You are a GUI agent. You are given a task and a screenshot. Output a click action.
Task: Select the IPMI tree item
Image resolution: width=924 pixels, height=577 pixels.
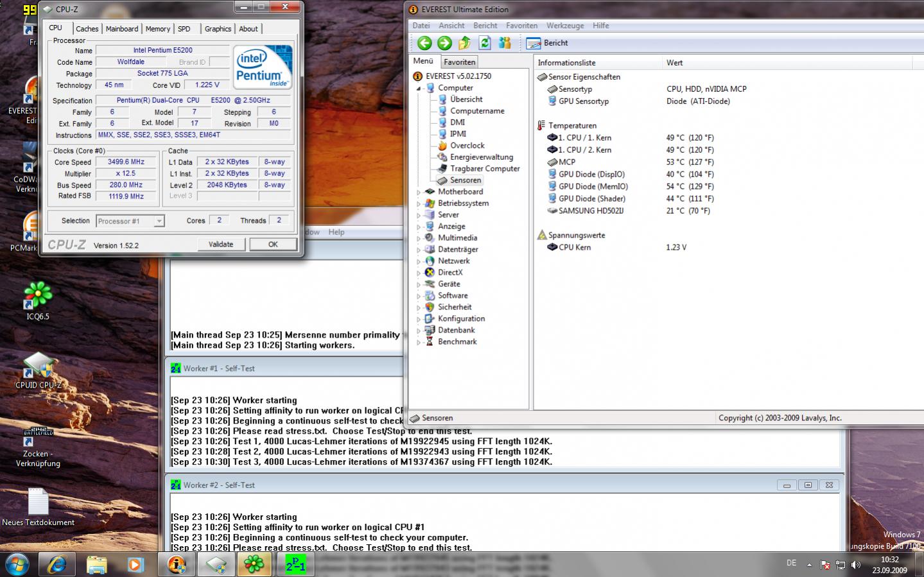coord(458,134)
